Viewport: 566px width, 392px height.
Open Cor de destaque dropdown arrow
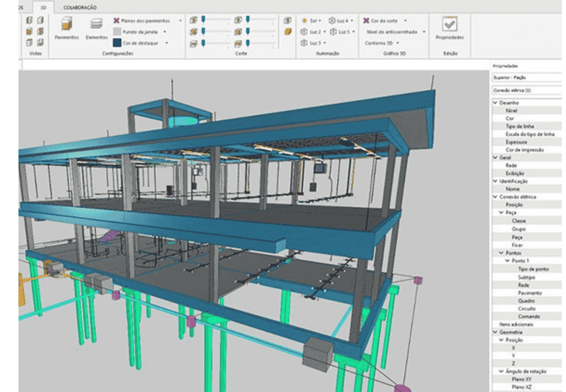click(x=167, y=43)
